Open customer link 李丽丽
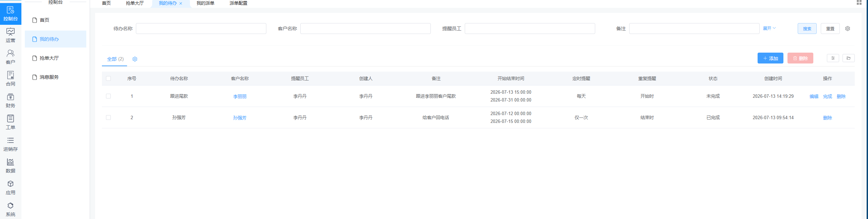This screenshot has width=868, height=219. 240,96
